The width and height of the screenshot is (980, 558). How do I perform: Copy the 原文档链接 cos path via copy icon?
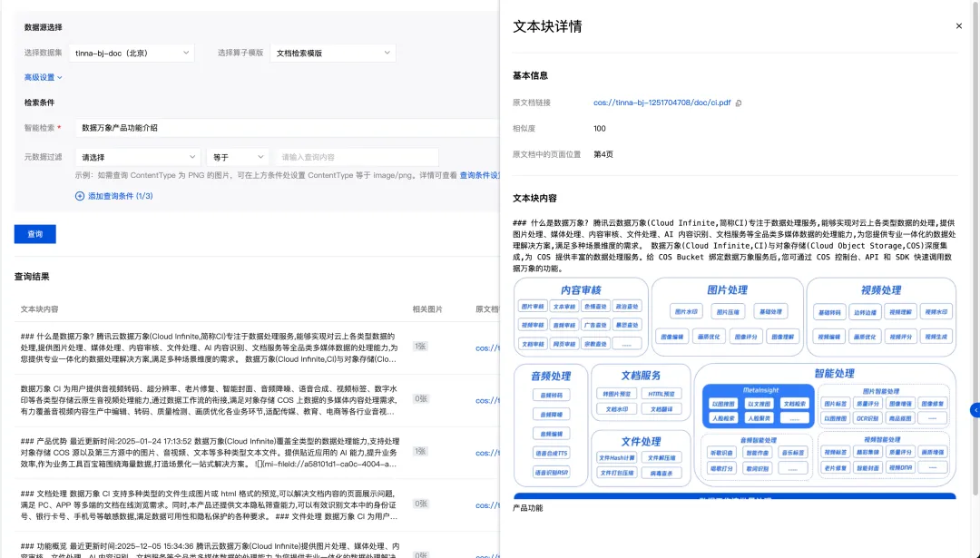[739, 103]
